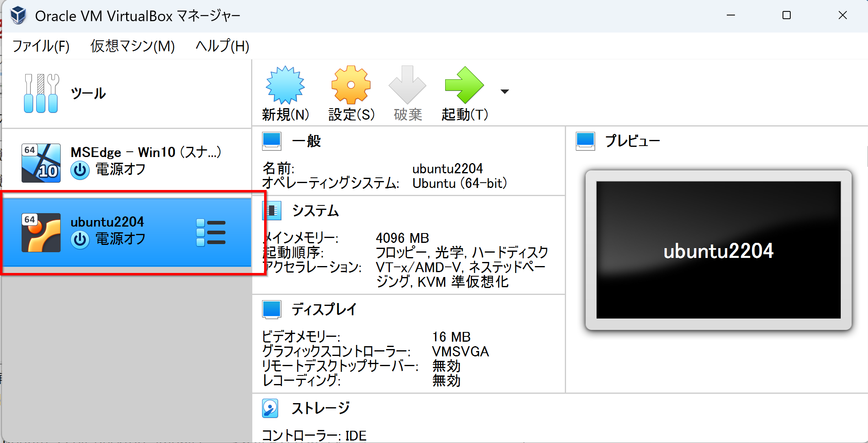Open Settings (設定) gear icon
Image resolution: width=868 pixels, height=443 pixels.
[351, 85]
